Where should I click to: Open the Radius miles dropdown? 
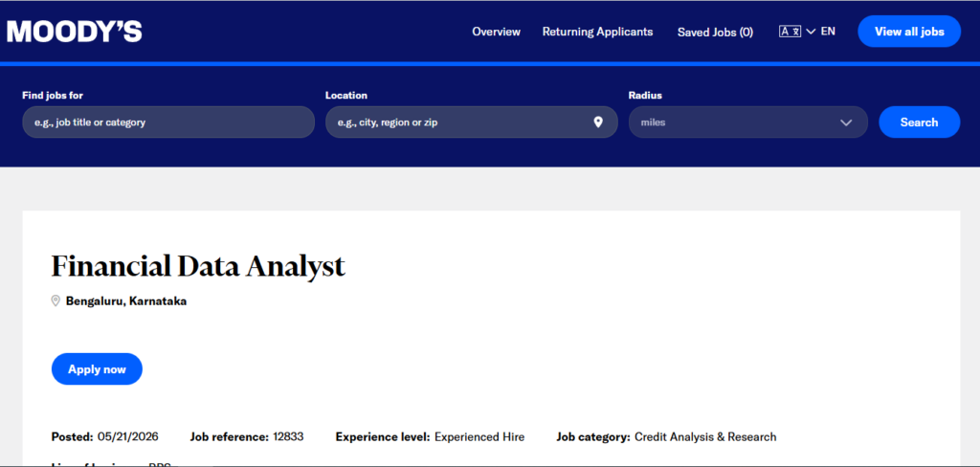click(748, 122)
